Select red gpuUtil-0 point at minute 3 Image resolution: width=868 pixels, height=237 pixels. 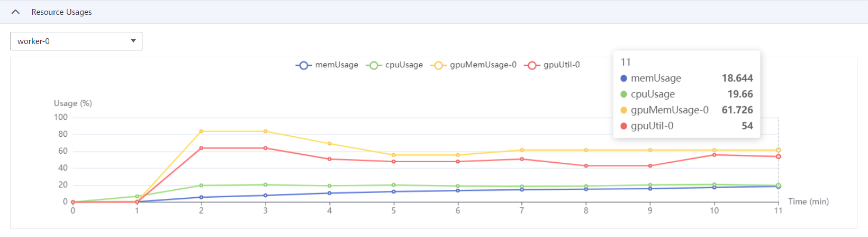pyautogui.click(x=265, y=148)
